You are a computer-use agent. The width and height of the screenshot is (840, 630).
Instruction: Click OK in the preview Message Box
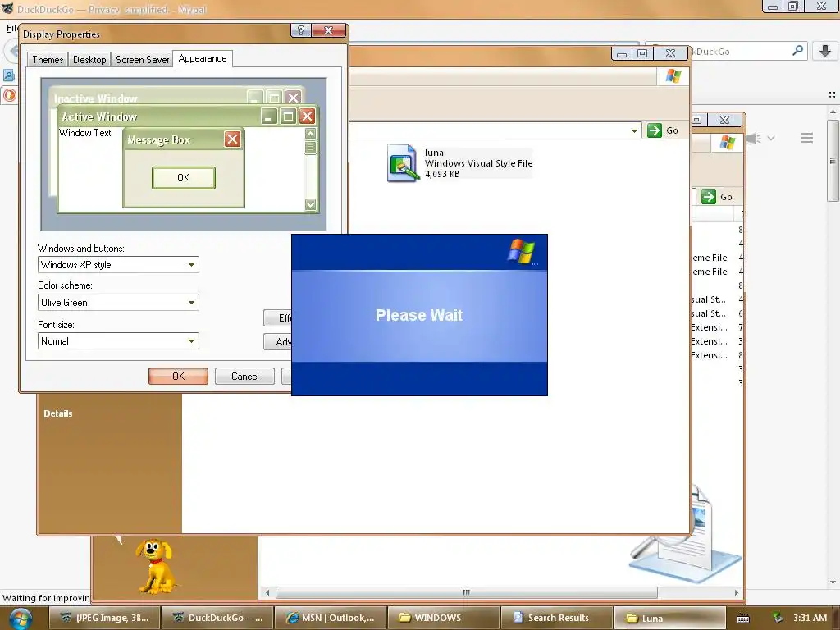tap(183, 178)
